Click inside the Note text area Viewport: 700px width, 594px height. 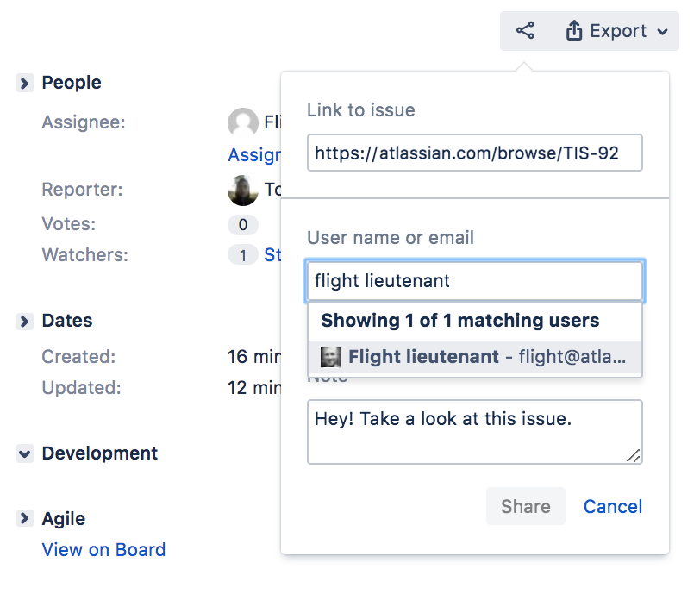pyautogui.click(x=474, y=432)
